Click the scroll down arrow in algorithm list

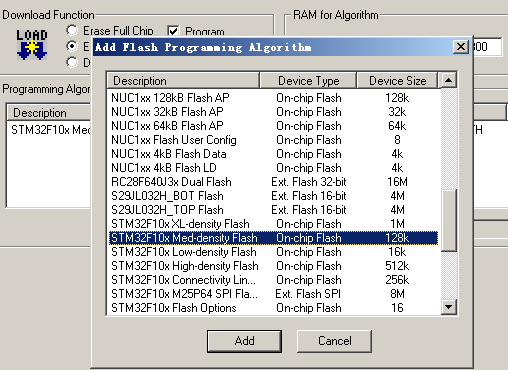(449, 307)
